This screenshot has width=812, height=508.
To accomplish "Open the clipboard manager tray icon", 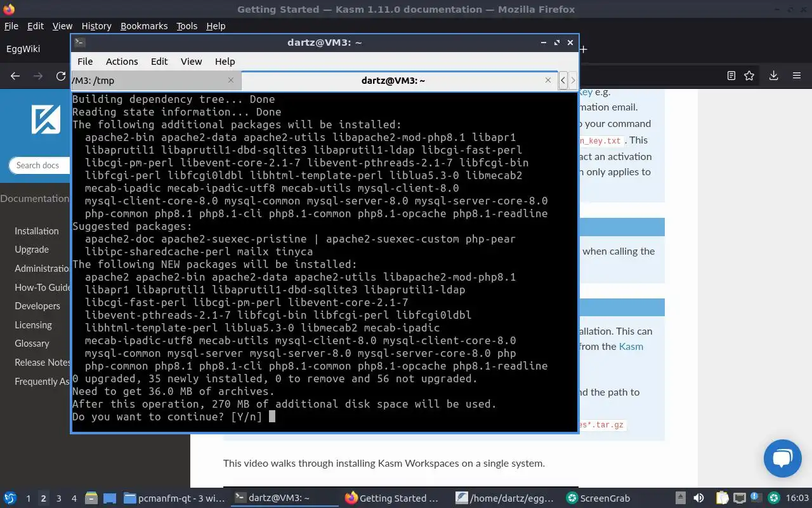I will tap(722, 498).
